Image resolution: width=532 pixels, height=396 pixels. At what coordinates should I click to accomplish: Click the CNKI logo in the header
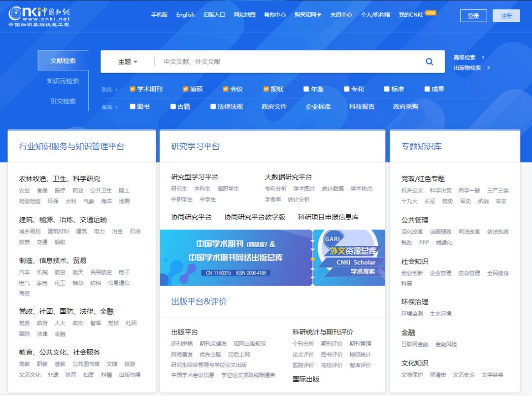point(39,16)
